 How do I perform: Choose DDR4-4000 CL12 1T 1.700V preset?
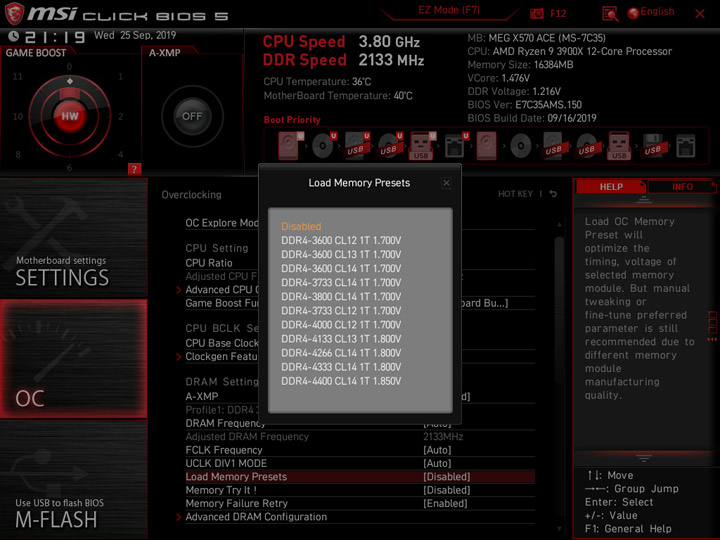tap(341, 325)
